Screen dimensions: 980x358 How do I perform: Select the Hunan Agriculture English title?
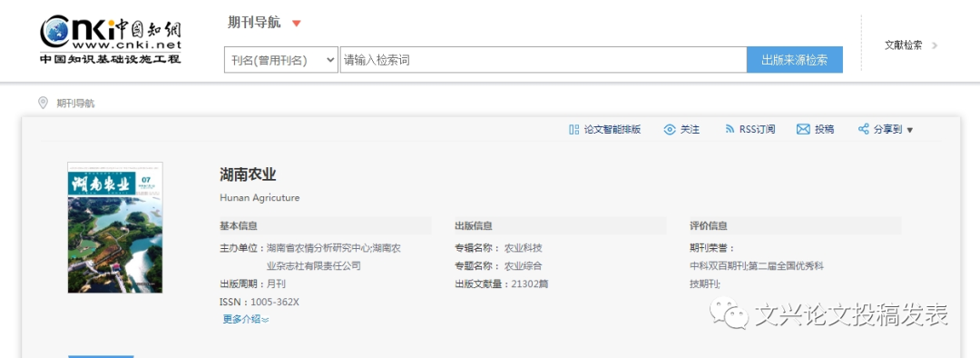tap(260, 198)
